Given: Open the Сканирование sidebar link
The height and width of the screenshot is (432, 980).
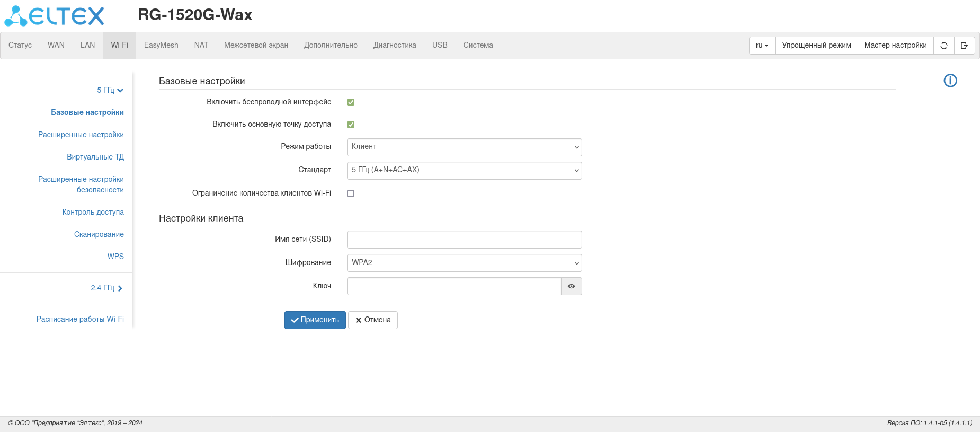Looking at the screenshot, I should click(99, 234).
